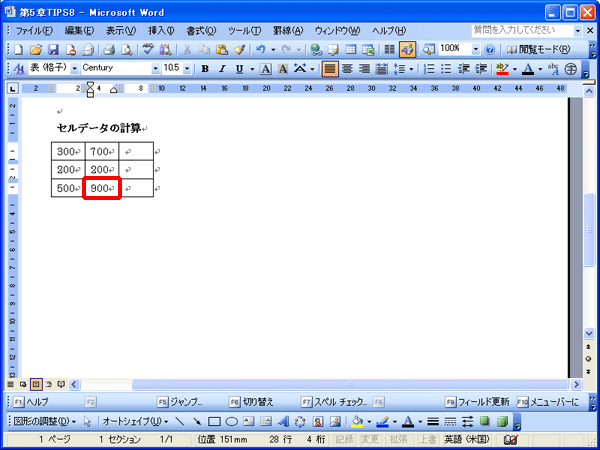
Task: Insert a hyperlink using the globe icon
Action: click(316, 49)
